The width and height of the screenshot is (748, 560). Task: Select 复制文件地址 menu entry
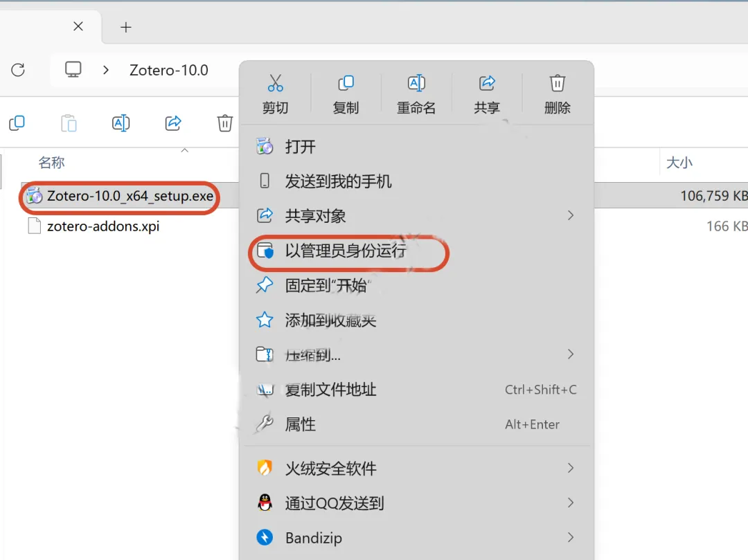coord(418,390)
